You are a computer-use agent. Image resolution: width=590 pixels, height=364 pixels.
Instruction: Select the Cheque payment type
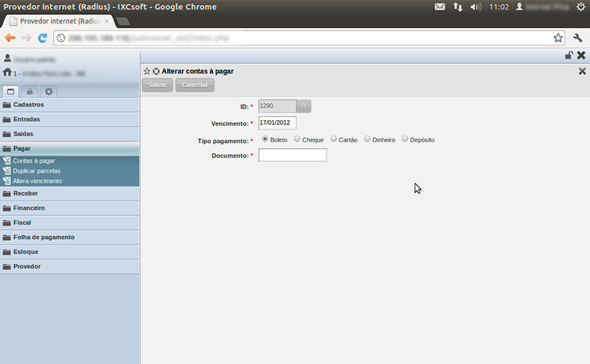click(x=297, y=139)
